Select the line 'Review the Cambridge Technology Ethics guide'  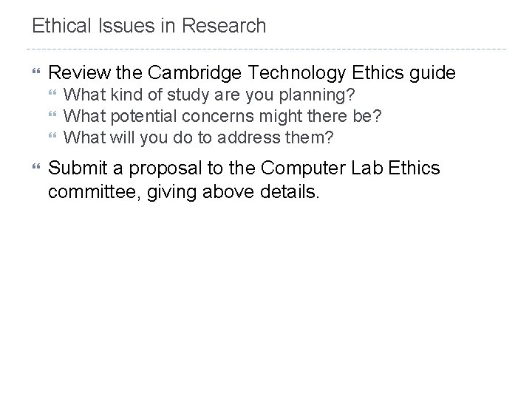252,72
